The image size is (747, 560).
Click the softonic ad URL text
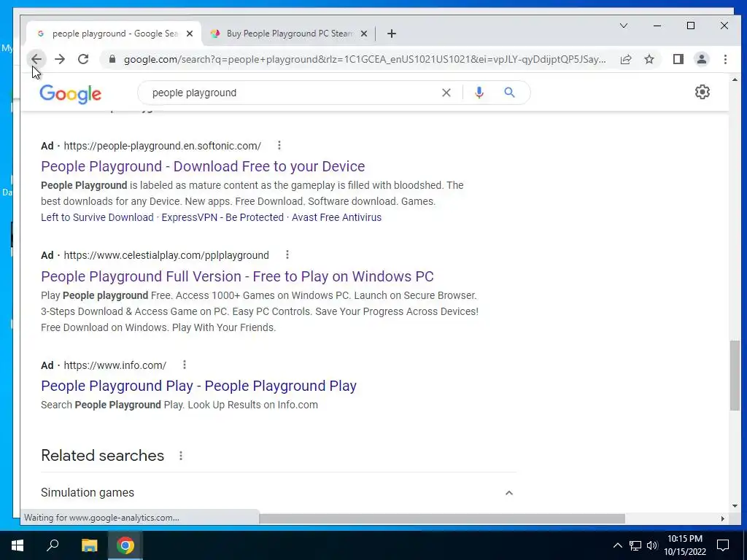click(163, 146)
